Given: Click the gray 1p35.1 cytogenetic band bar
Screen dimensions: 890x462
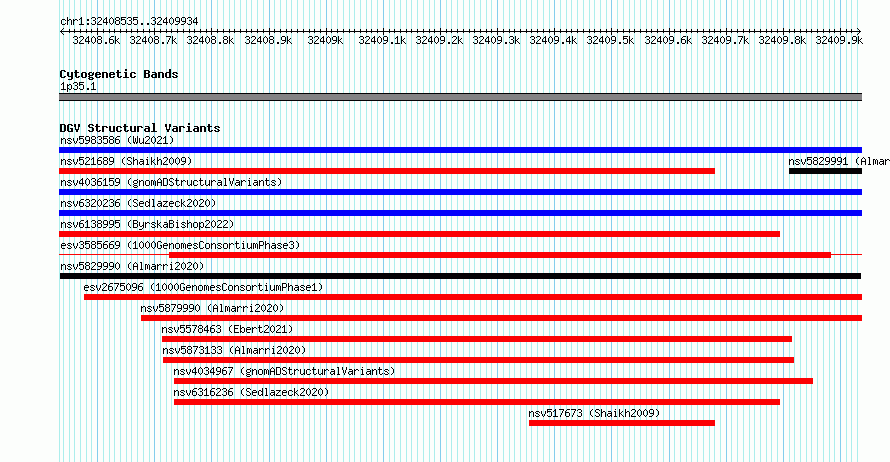Looking at the screenshot, I should click(460, 97).
